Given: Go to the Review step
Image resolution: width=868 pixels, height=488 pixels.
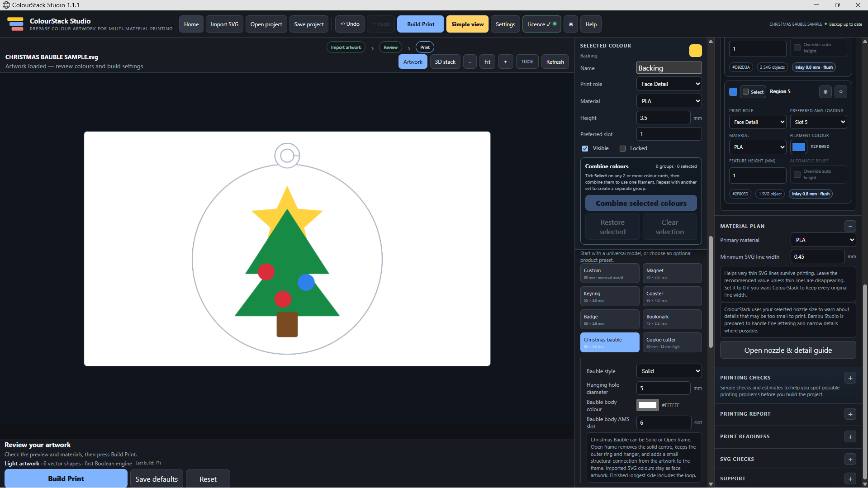Looking at the screenshot, I should pyautogui.click(x=390, y=47).
